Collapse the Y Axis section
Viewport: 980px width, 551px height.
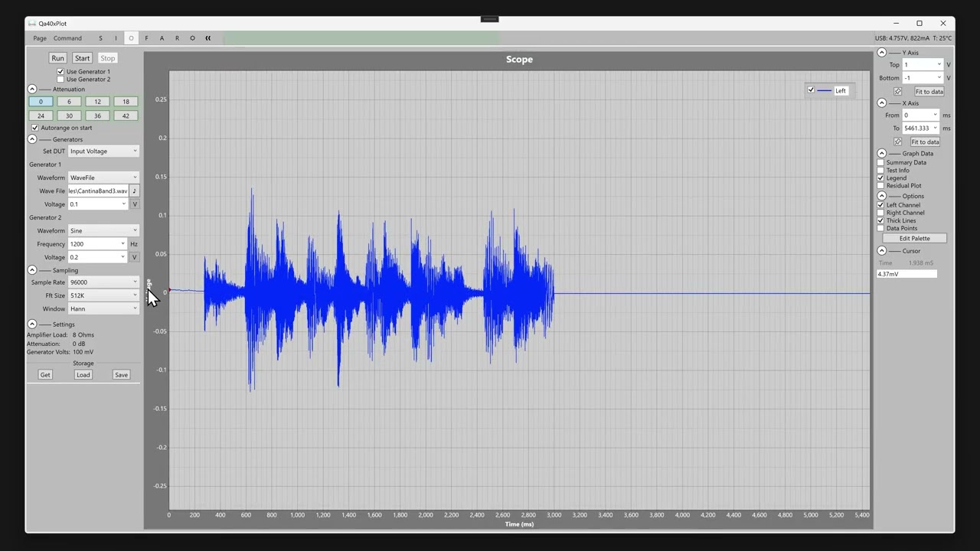(x=881, y=53)
